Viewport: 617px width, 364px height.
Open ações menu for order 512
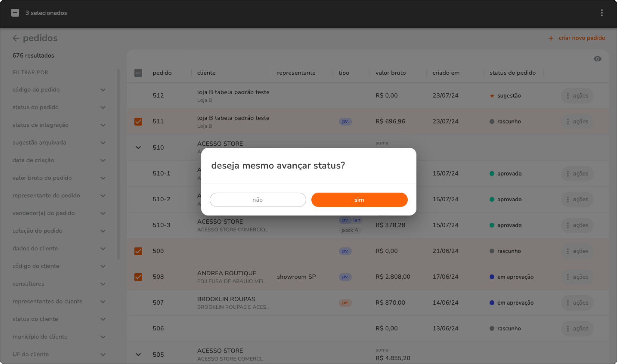pyautogui.click(x=577, y=96)
